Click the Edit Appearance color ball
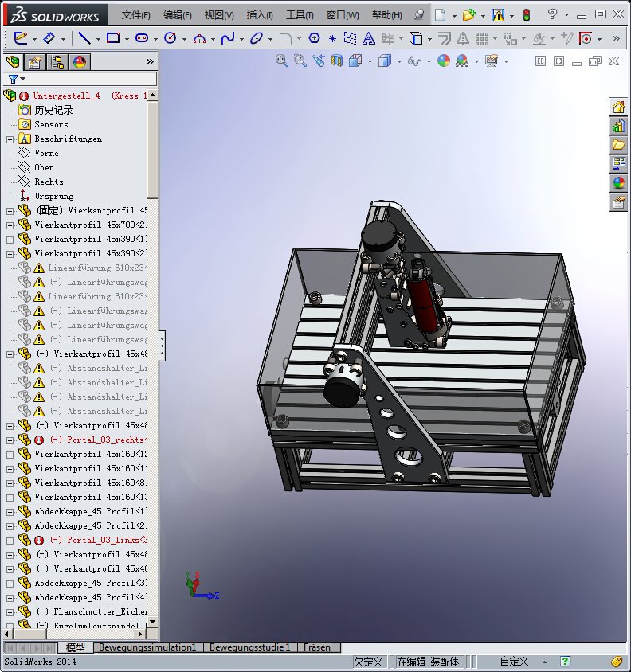Image resolution: width=631 pixels, height=672 pixels. (444, 61)
